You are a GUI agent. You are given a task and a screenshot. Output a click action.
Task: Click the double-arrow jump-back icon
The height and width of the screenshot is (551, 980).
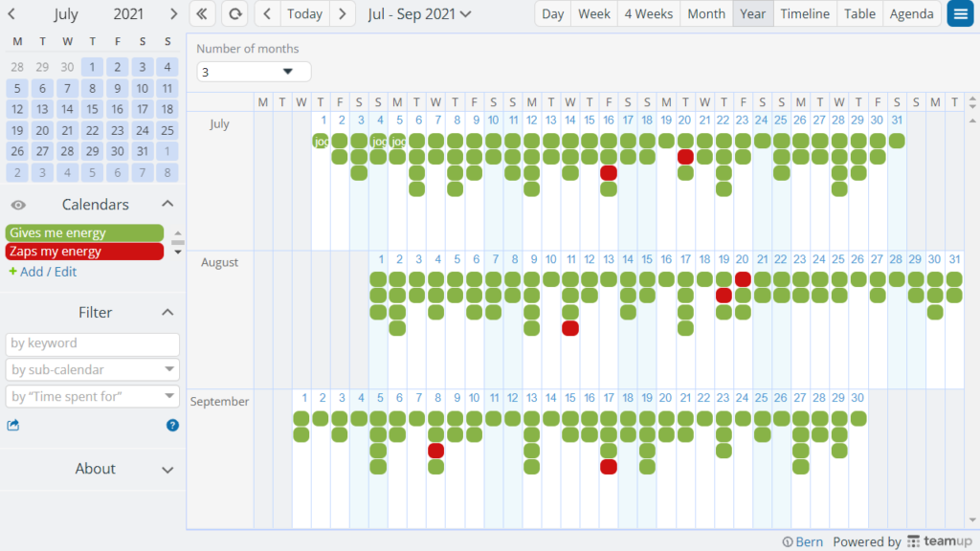click(x=202, y=13)
